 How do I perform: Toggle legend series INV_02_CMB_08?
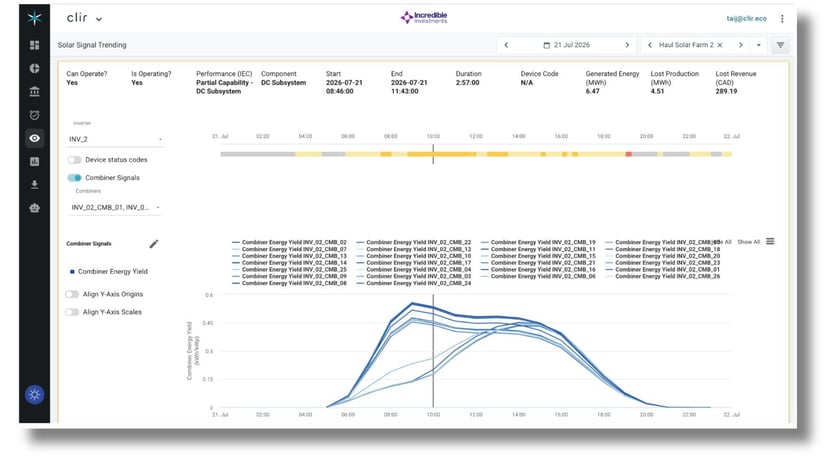point(289,283)
